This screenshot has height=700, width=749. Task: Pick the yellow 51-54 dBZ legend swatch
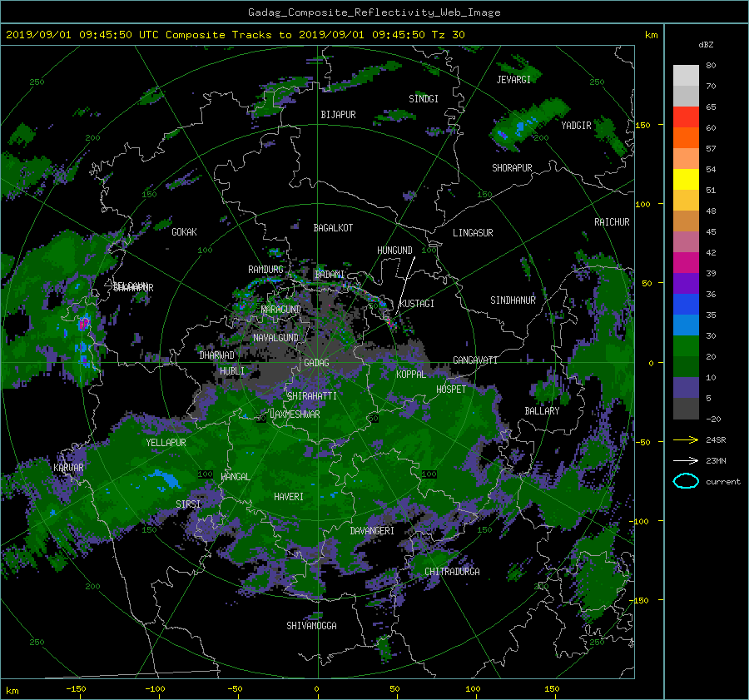(x=686, y=179)
